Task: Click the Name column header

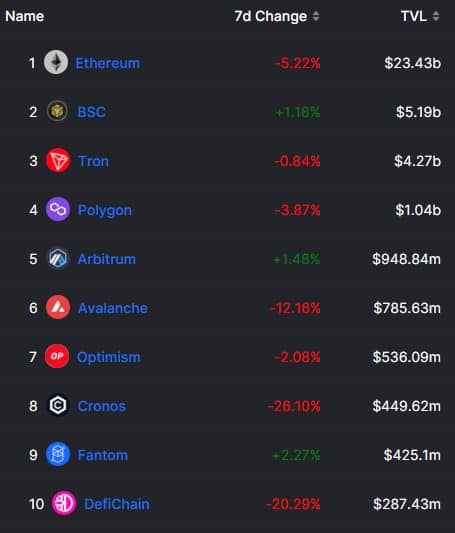Action: [24, 16]
